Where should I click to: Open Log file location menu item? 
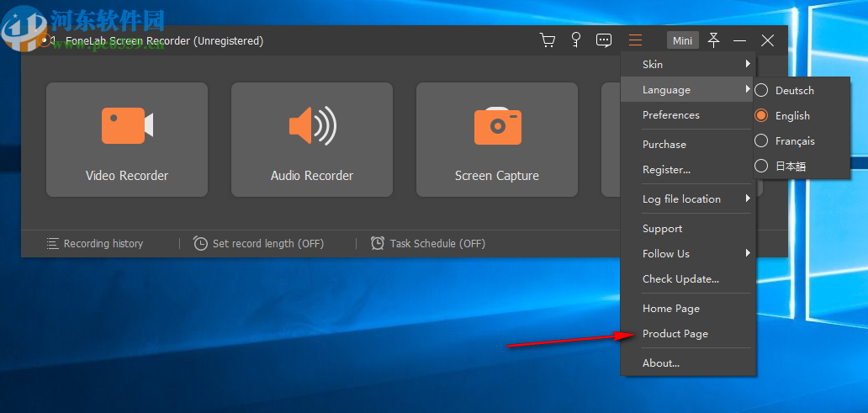click(x=686, y=199)
